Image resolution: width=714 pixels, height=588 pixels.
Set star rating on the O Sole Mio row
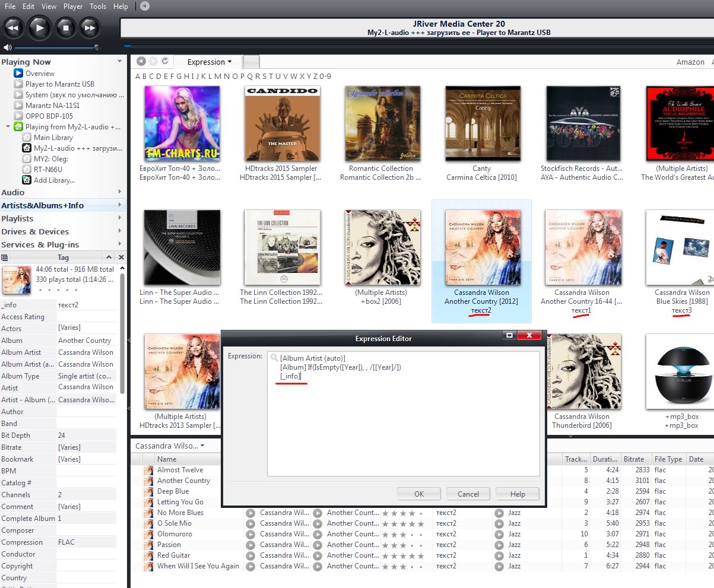click(403, 523)
